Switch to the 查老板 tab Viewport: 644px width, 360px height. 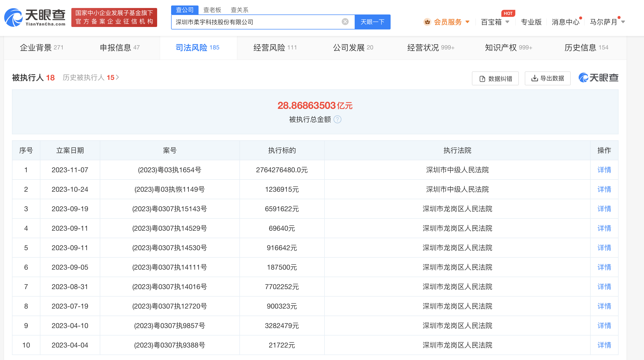[212, 10]
